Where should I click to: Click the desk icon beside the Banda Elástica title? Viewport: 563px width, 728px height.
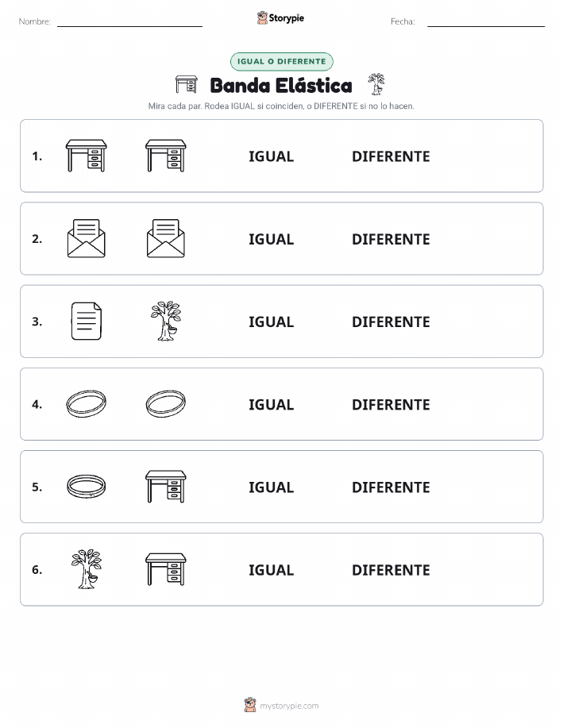[x=187, y=84]
